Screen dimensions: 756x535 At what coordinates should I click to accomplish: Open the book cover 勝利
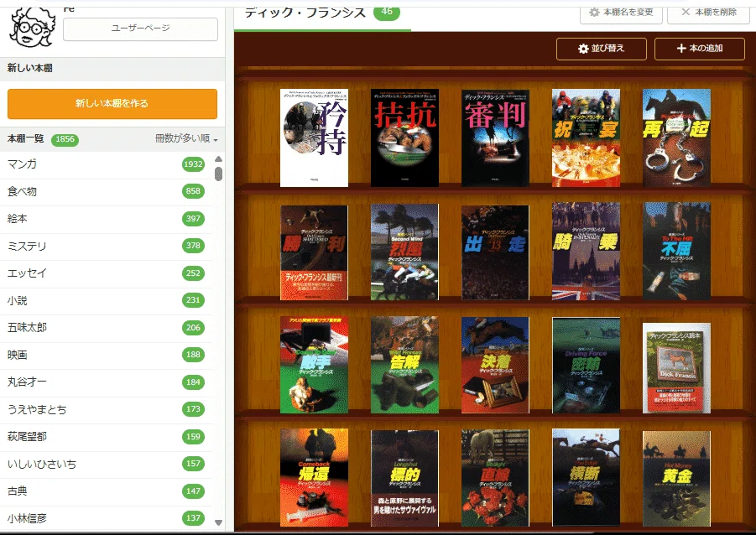point(314,252)
